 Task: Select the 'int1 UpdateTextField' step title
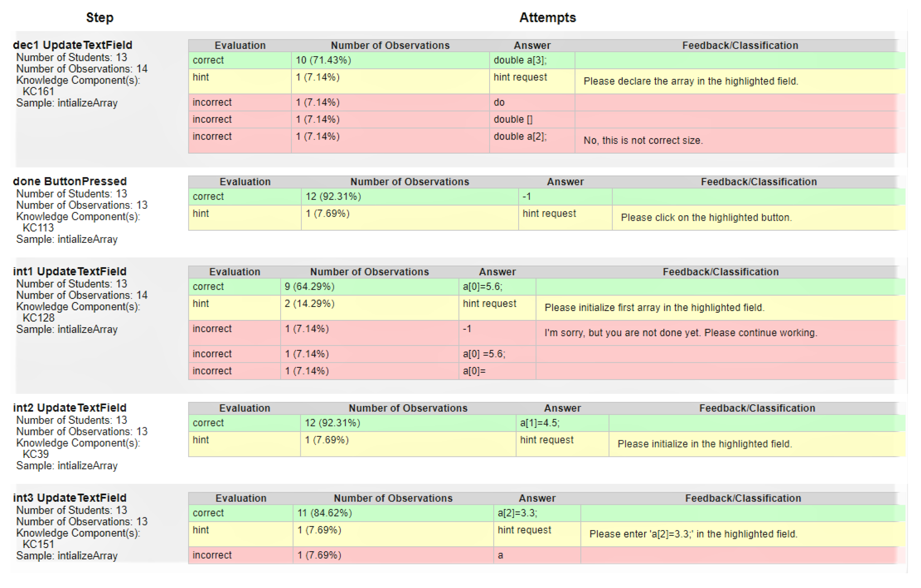pos(70,272)
